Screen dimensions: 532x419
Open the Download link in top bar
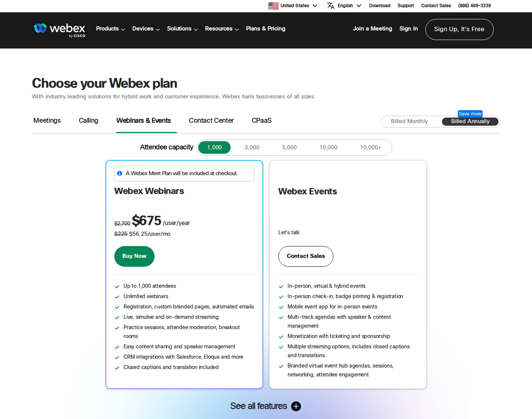379,6
